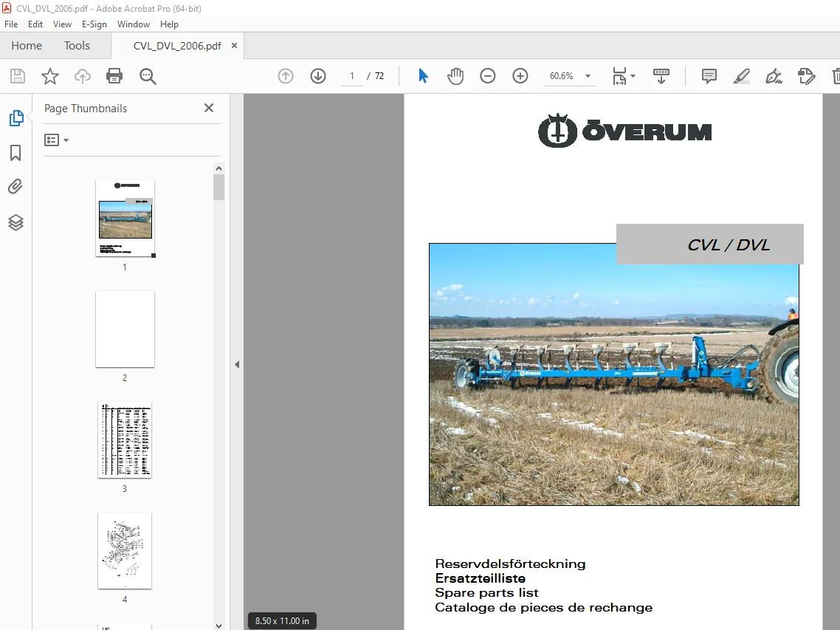Open Bookmarks panel icon
840x630 pixels.
pos(16,153)
